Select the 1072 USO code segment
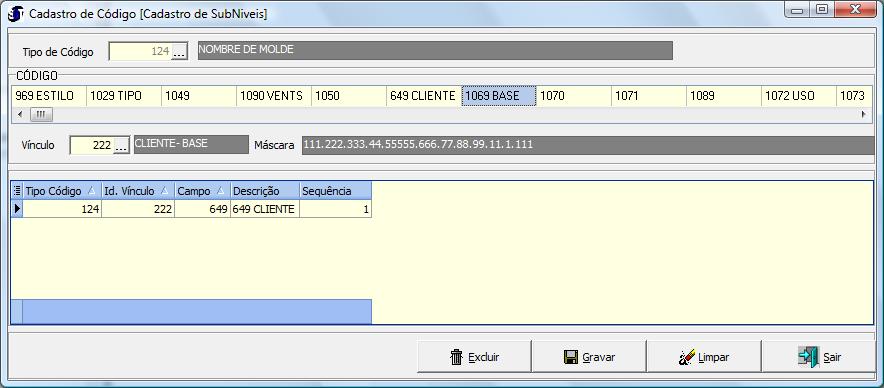 [x=798, y=96]
